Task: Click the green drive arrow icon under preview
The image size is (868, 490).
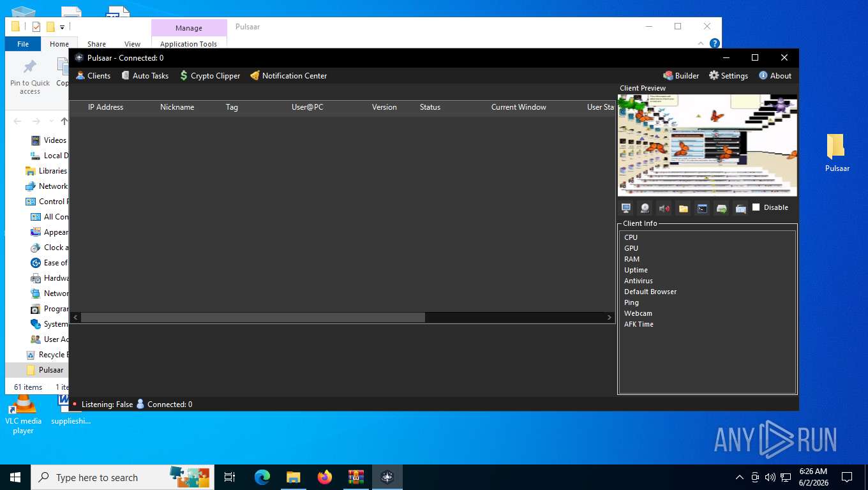Action: pos(721,208)
